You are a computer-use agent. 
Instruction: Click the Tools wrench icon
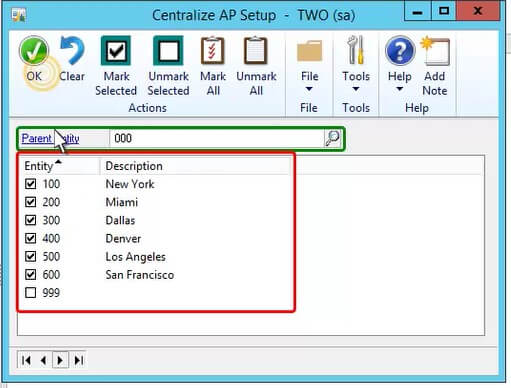[x=356, y=50]
